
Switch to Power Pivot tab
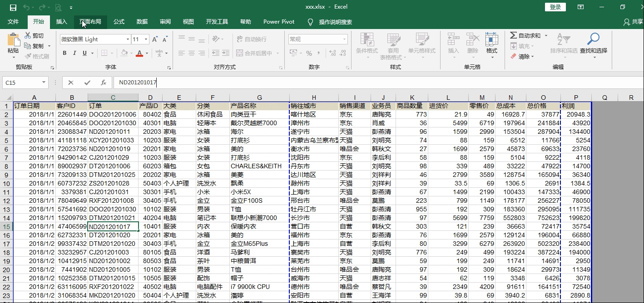(279, 22)
